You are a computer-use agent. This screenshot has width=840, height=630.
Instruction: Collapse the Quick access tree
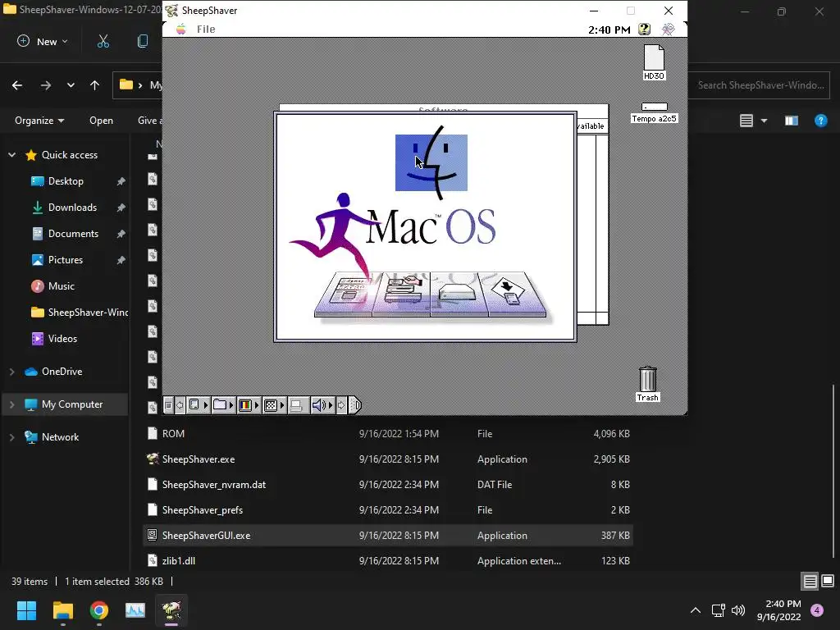(x=11, y=155)
